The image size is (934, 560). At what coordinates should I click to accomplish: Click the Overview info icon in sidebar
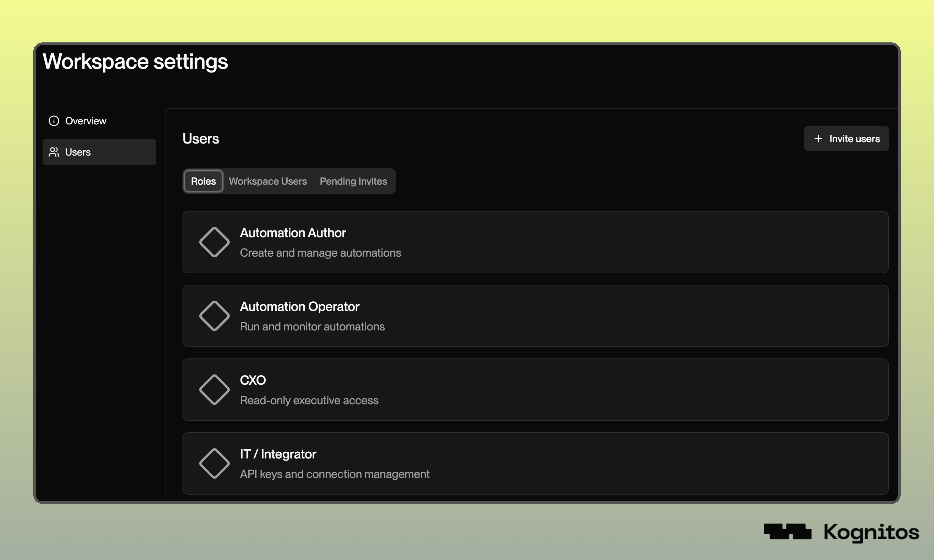(54, 121)
